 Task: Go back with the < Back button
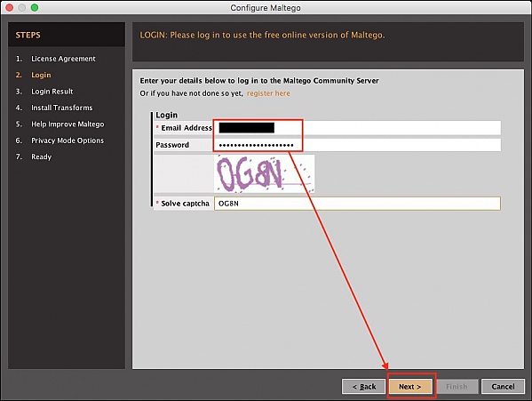(364, 387)
